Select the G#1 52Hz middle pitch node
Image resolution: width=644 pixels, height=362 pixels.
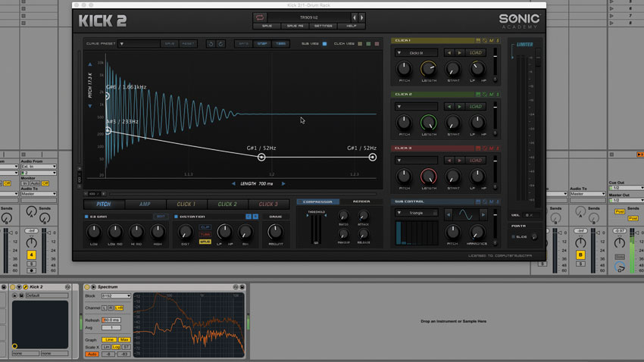[x=261, y=158]
